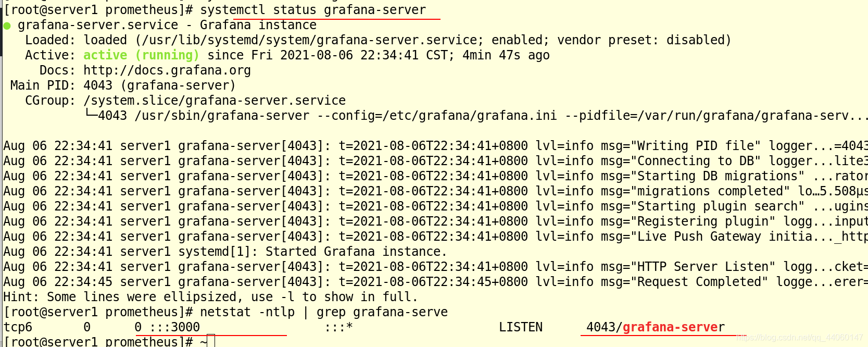Image resolution: width=868 pixels, height=347 pixels.
Task: Click the log line 'Live Push Gateway'
Action: [435, 237]
